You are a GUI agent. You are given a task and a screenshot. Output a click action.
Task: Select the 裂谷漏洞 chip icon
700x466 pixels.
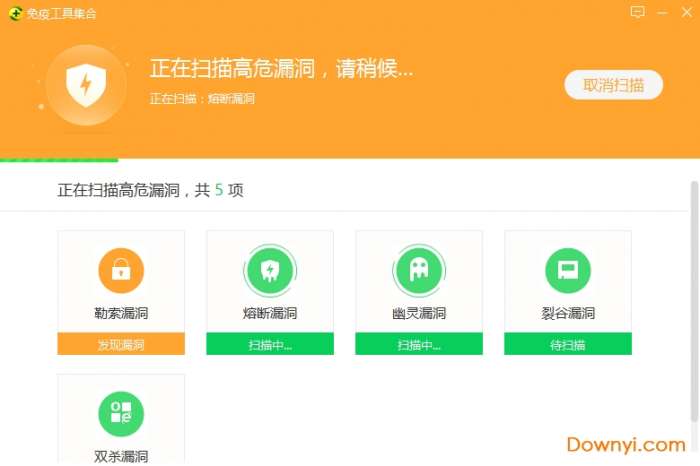568,270
